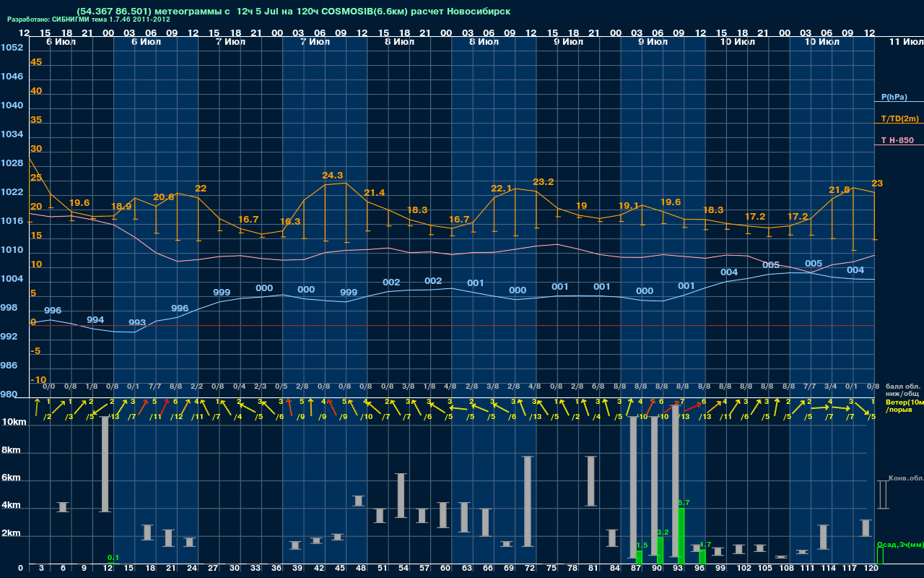Click the -10 temperature scale label
Viewport: 924px width, 578px height.
click(38, 380)
